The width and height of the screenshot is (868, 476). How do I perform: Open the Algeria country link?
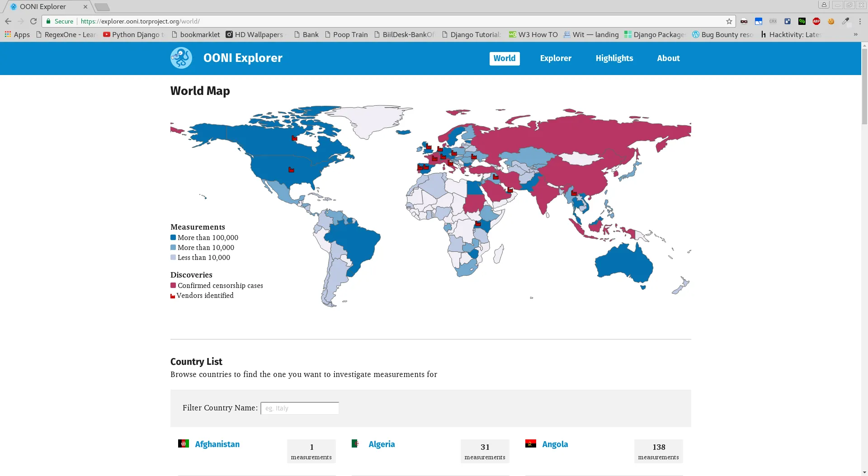click(x=382, y=444)
